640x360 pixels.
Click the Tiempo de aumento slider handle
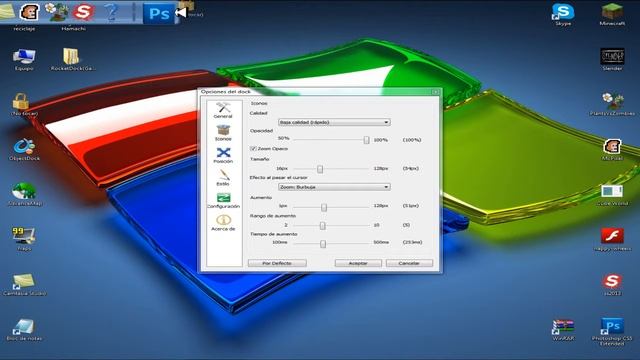(x=323, y=244)
